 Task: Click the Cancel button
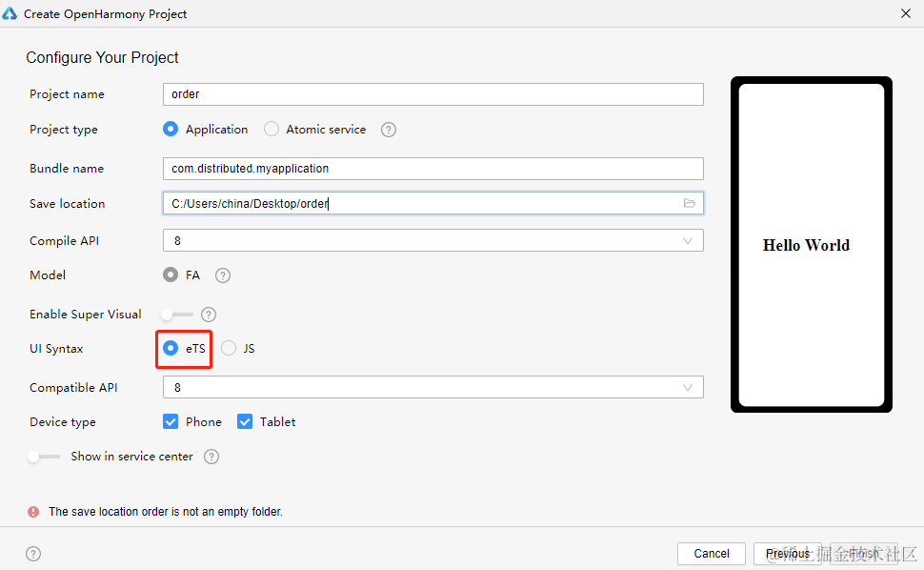(x=712, y=554)
